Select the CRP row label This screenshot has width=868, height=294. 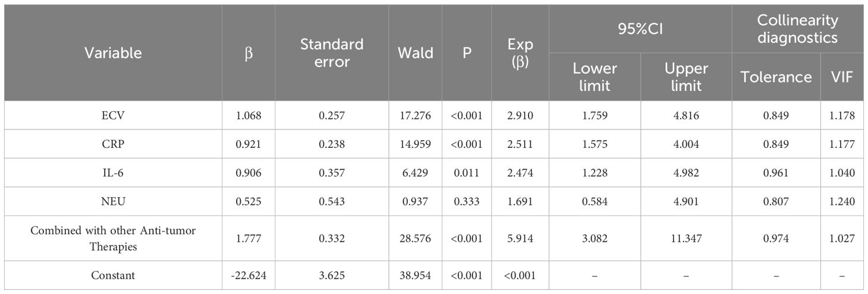click(113, 144)
